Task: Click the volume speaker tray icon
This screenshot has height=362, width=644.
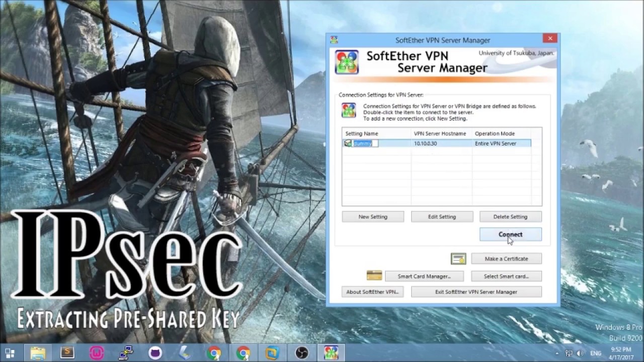Action: tap(580, 353)
